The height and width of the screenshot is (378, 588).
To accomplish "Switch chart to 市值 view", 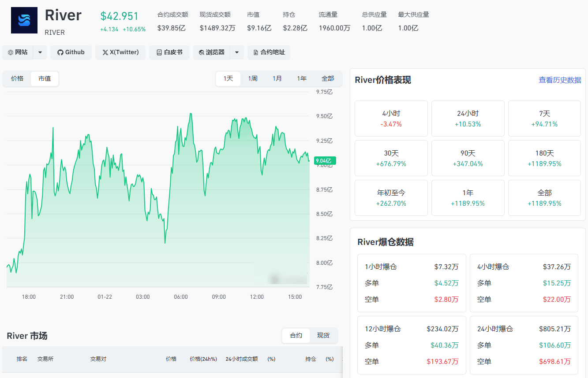I will coord(45,78).
